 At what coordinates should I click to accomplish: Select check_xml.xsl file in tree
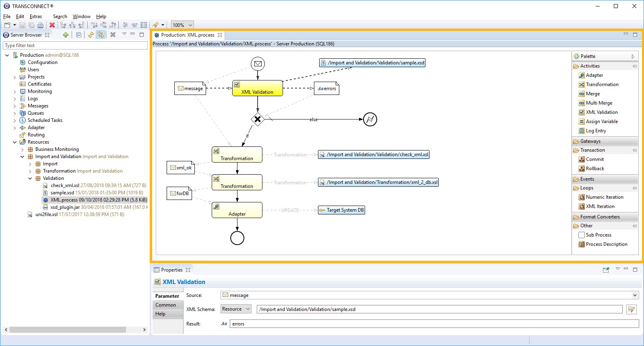[x=95, y=185]
